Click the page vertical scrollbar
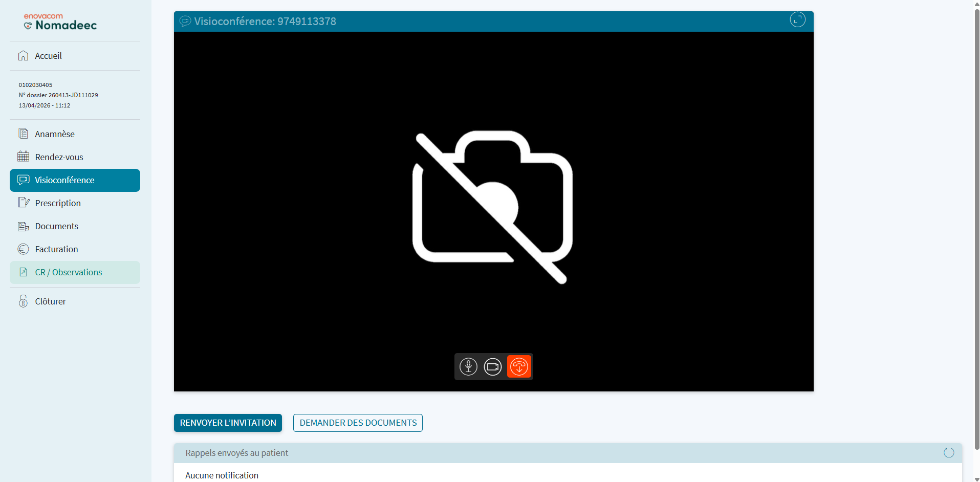 [x=976, y=230]
